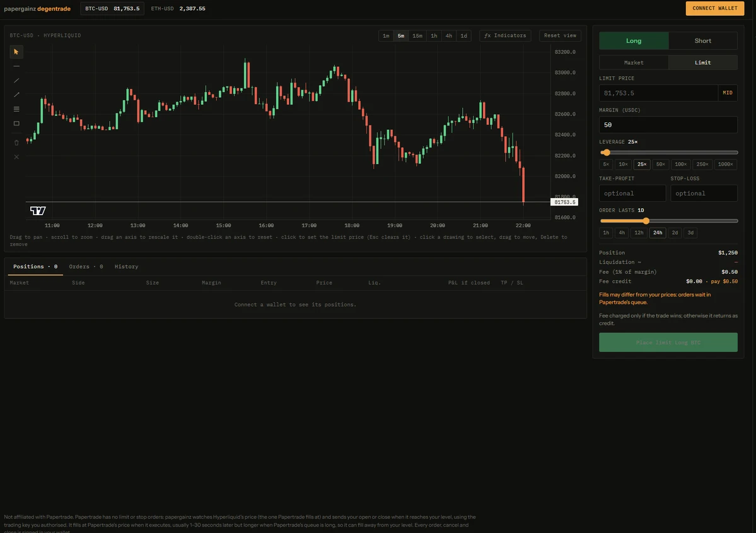Click the Stop-Loss input field

pyautogui.click(x=704, y=194)
